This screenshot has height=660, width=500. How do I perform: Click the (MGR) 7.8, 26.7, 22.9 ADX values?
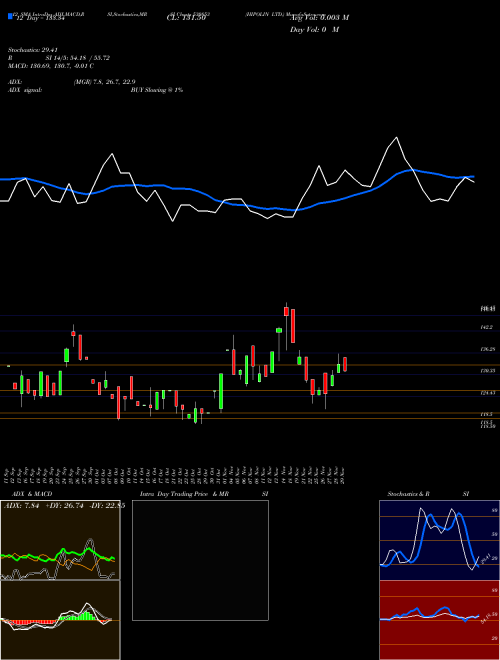104,82
